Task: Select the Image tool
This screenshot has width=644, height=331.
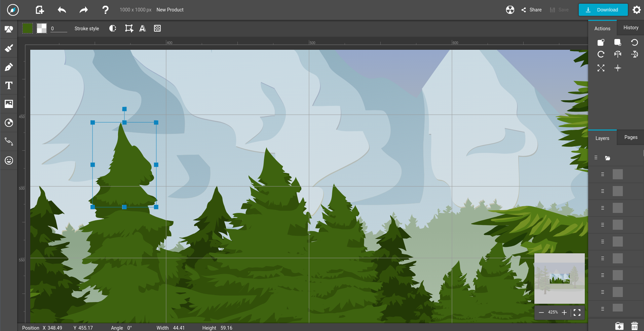Action: point(9,104)
